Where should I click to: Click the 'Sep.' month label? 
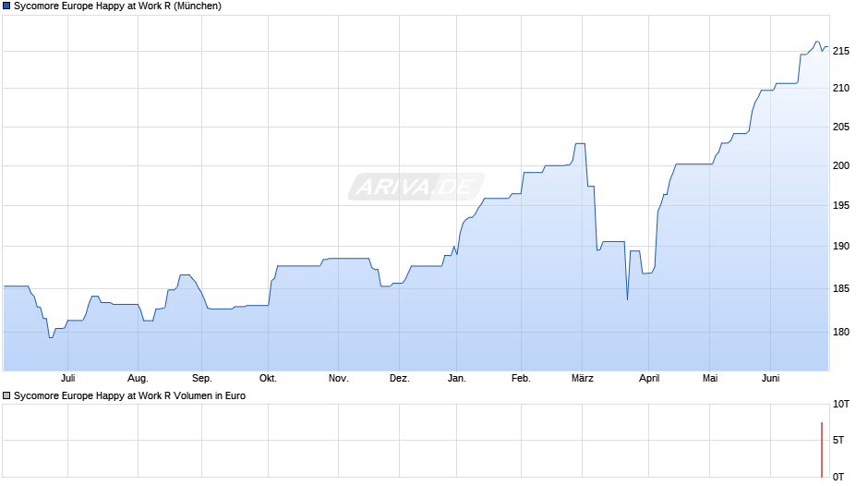coord(201,379)
